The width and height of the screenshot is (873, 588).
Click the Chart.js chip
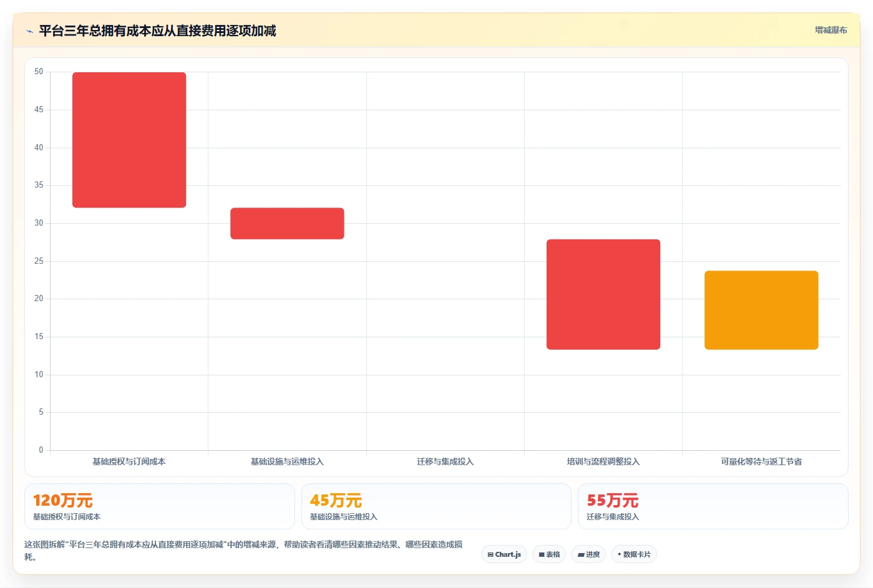(504, 554)
